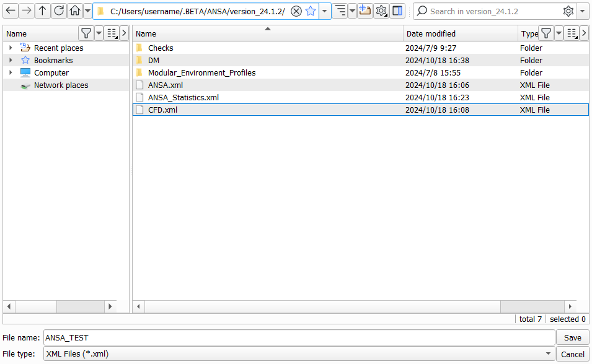Image resolution: width=592 pixels, height=364 pixels.
Task: Toggle the side panel layout icon
Action: tap(397, 11)
